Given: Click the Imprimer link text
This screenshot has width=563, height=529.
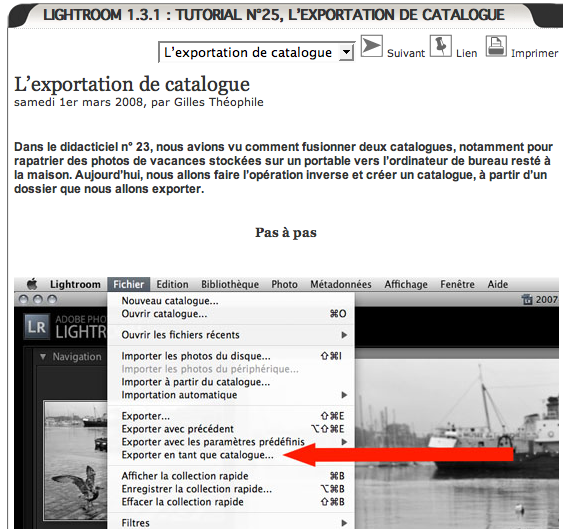Looking at the screenshot, I should pyautogui.click(x=534, y=53).
